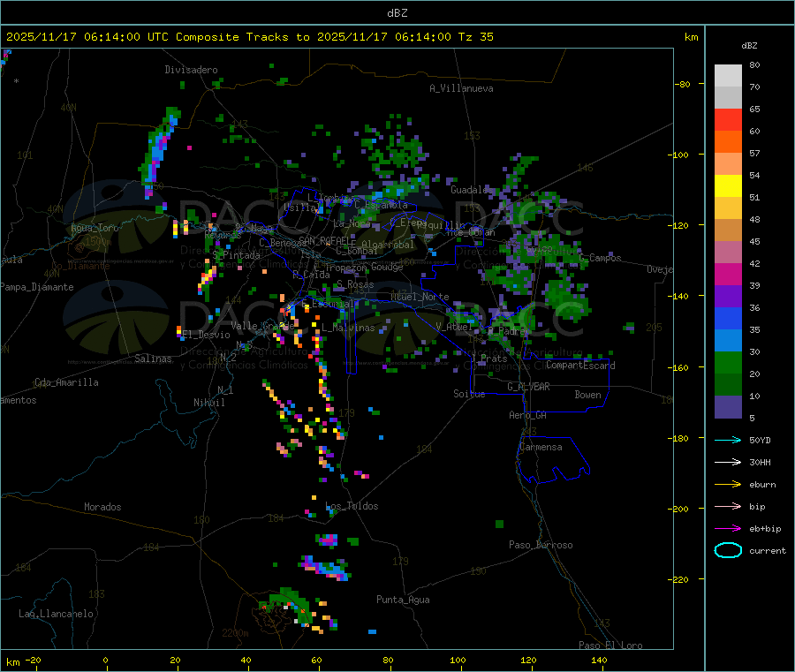Click the 30HM white arrow legend icon
The width and height of the screenshot is (795, 672).
(x=728, y=462)
